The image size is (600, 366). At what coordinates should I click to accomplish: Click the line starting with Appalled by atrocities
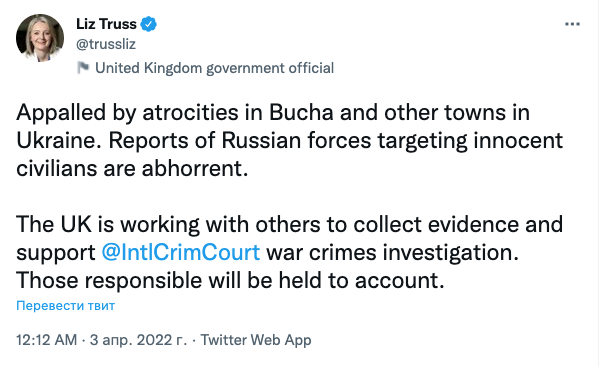(273, 113)
